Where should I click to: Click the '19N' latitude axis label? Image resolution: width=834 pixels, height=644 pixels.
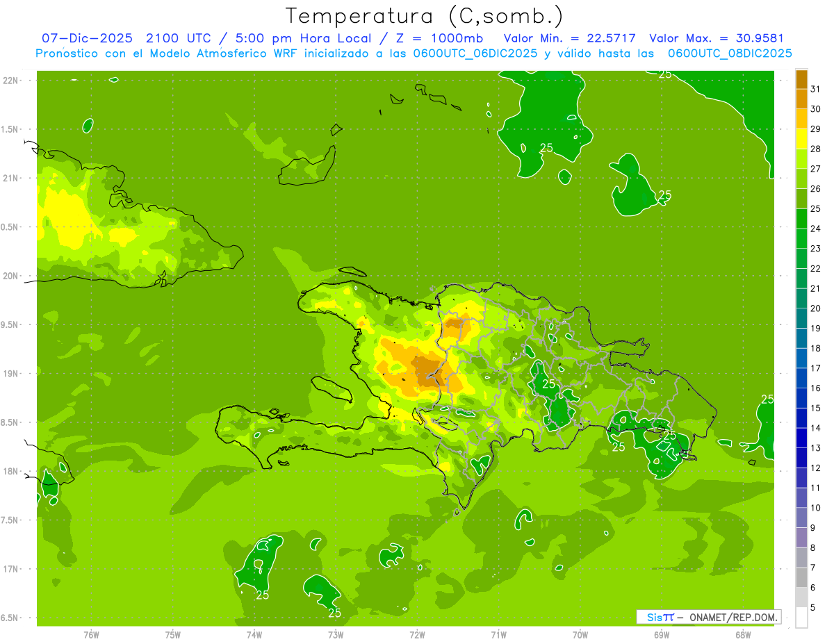10,374
